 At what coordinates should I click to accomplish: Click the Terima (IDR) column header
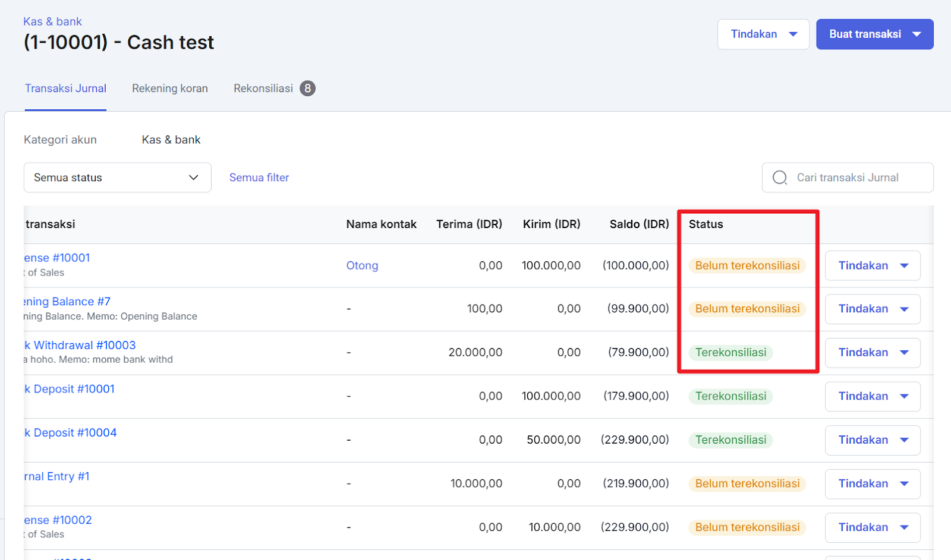(x=469, y=224)
